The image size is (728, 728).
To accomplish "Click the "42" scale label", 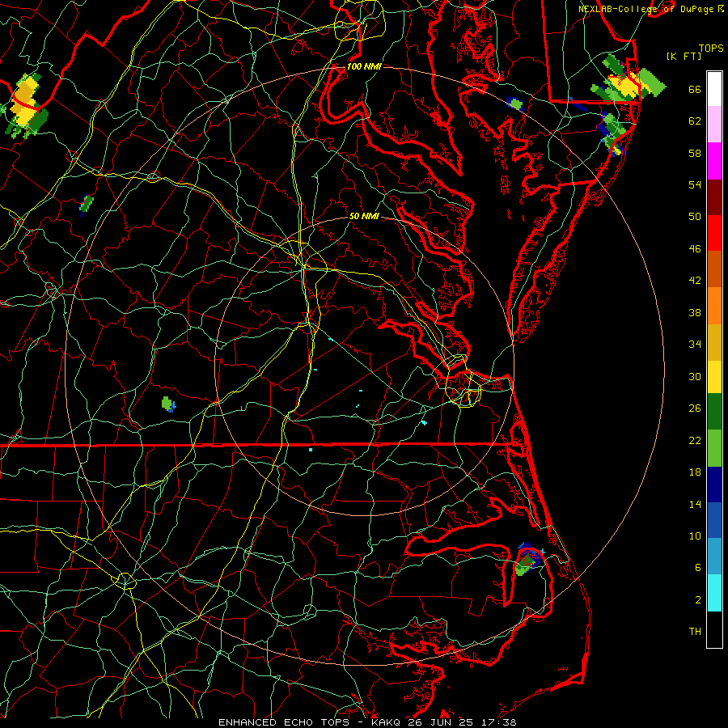I will (x=695, y=281).
